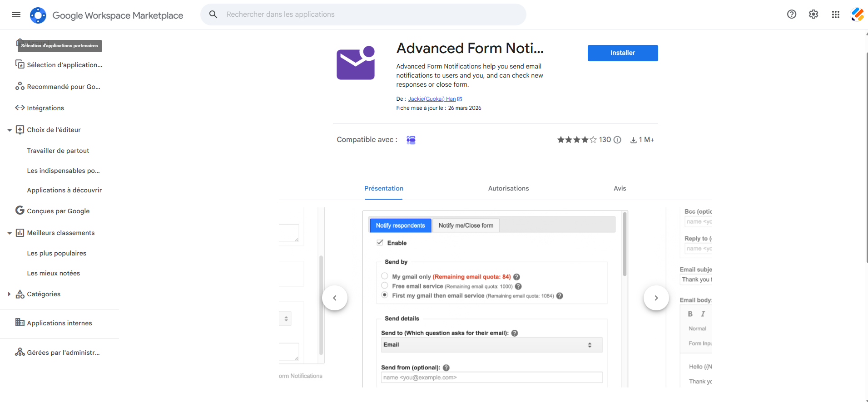
Task: Open the help question mark icon
Action: click(792, 15)
